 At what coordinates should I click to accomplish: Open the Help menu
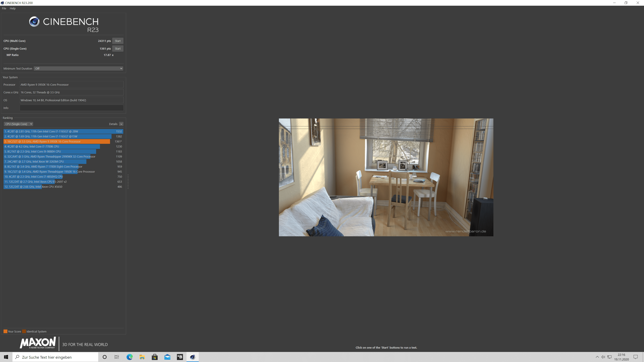coord(13,8)
